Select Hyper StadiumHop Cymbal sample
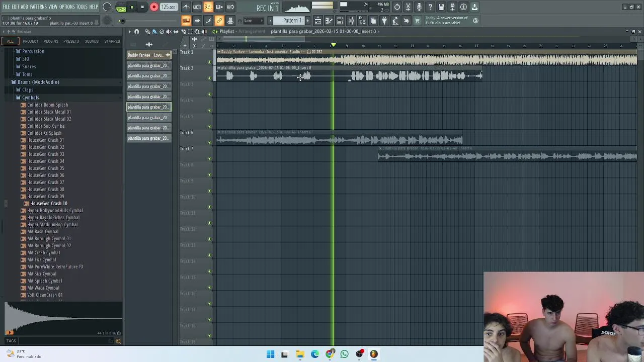Image resolution: width=644 pixels, height=362 pixels. 52,225
